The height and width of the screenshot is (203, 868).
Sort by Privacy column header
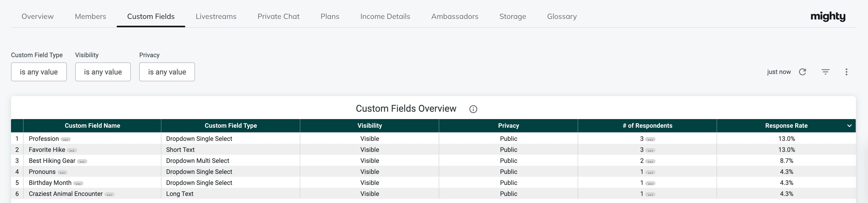click(508, 126)
